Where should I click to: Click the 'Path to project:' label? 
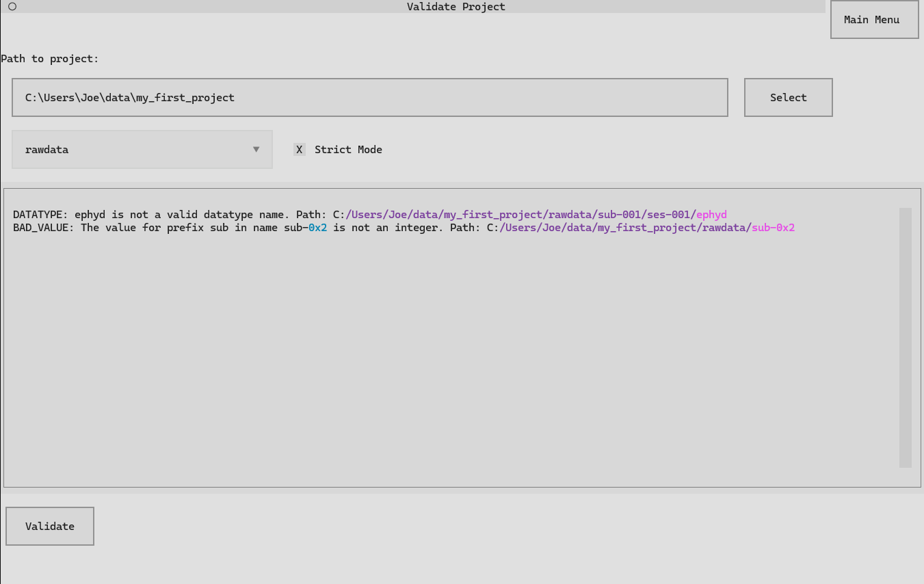[x=50, y=59]
